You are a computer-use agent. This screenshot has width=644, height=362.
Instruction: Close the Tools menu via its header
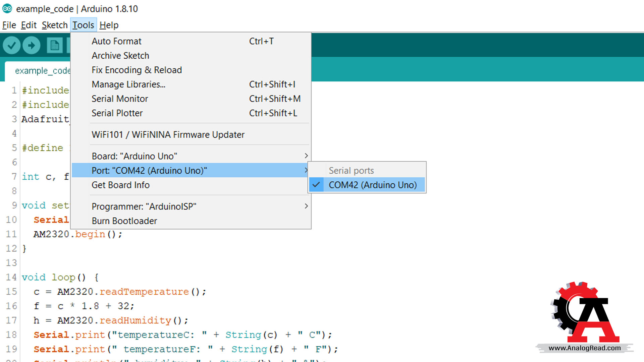click(84, 25)
